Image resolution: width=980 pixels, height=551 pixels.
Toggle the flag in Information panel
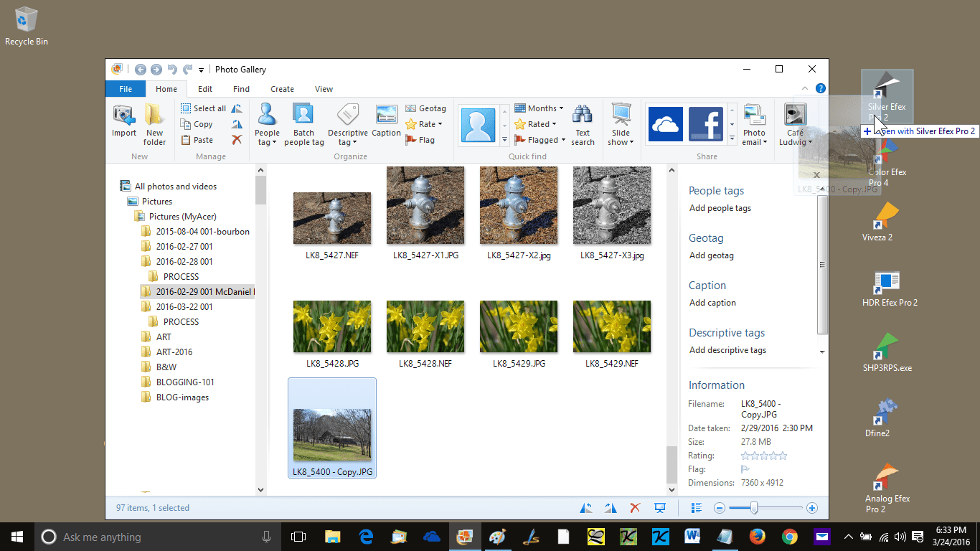[745, 469]
